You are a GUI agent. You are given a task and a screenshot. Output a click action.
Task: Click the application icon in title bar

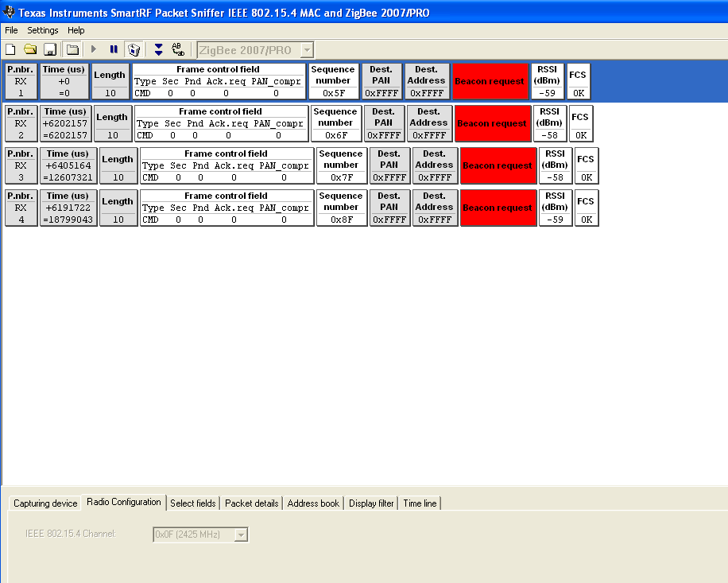click(9, 12)
